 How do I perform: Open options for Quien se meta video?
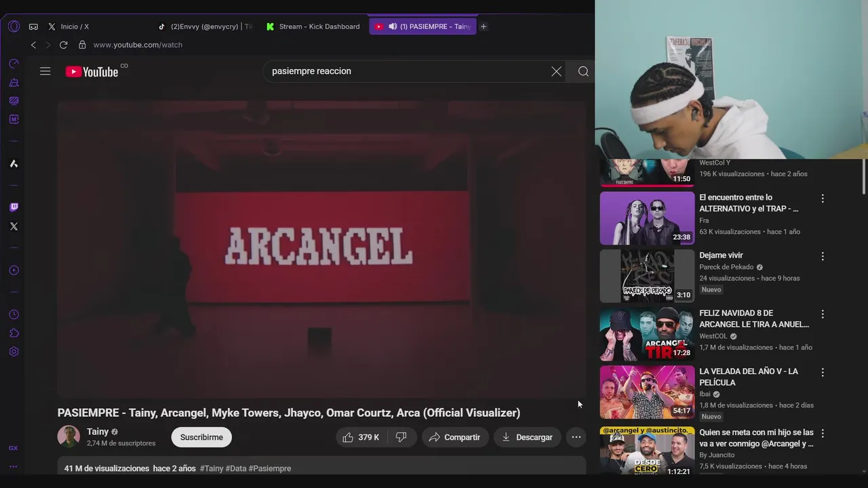[823, 433]
